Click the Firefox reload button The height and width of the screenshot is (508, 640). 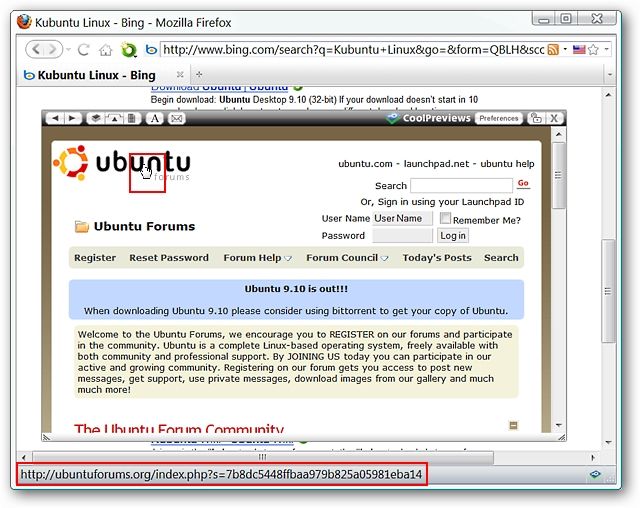[84, 50]
